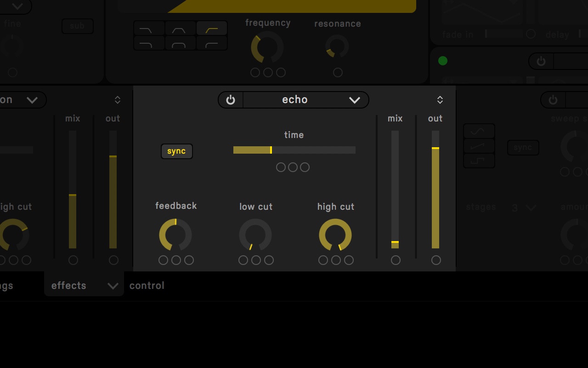Click first modulation slot under echo high cut

point(323,260)
